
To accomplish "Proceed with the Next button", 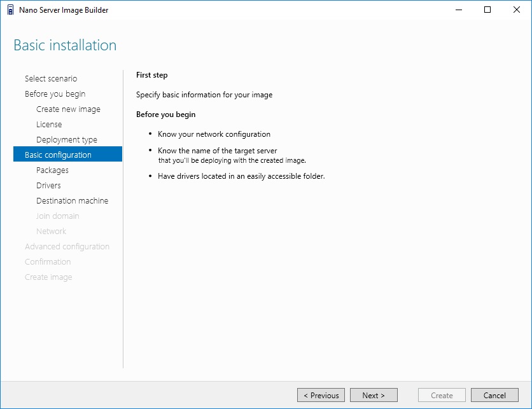I will tap(374, 395).
